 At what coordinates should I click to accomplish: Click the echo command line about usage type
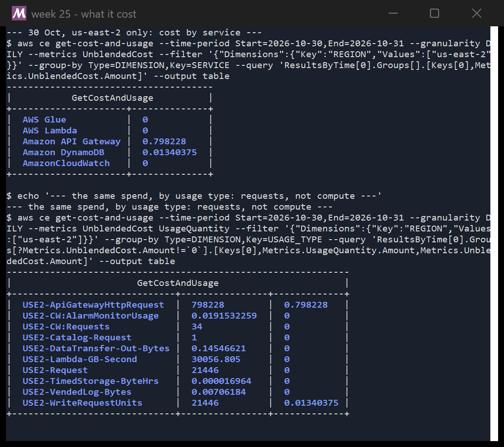[x=194, y=196]
